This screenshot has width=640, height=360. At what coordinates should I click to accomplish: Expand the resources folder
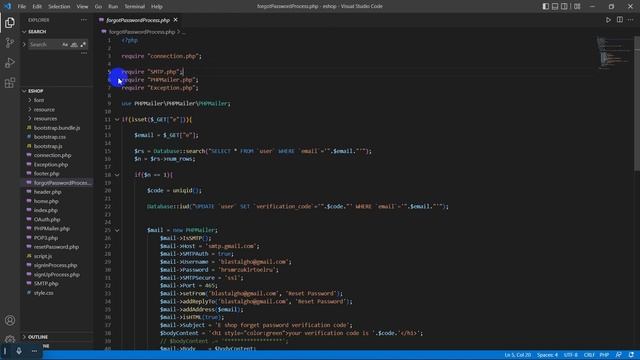coord(45,119)
